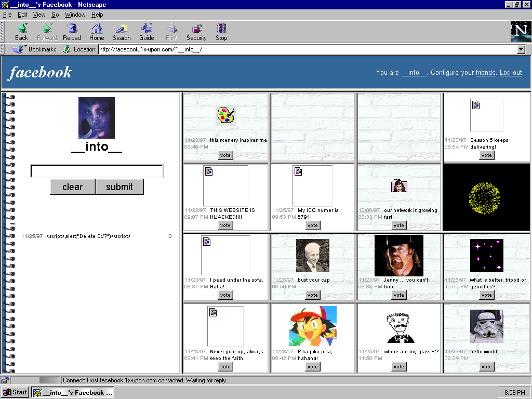The width and height of the screenshot is (532, 399).
Task: Click the Netscape N logo
Action: pyautogui.click(x=521, y=32)
